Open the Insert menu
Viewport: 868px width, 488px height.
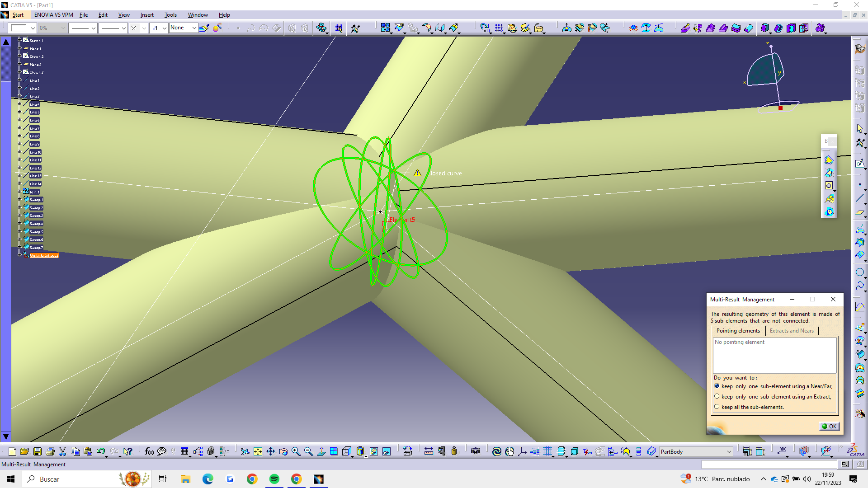click(146, 15)
